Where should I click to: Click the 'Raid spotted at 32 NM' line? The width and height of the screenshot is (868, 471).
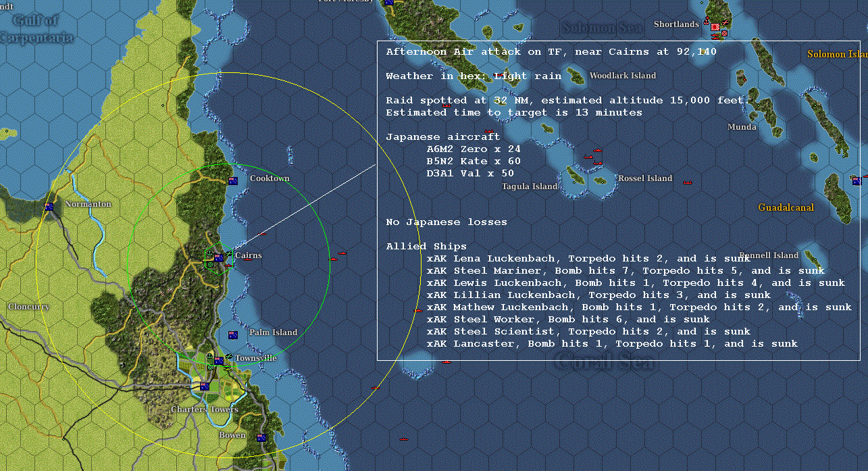tap(565, 101)
